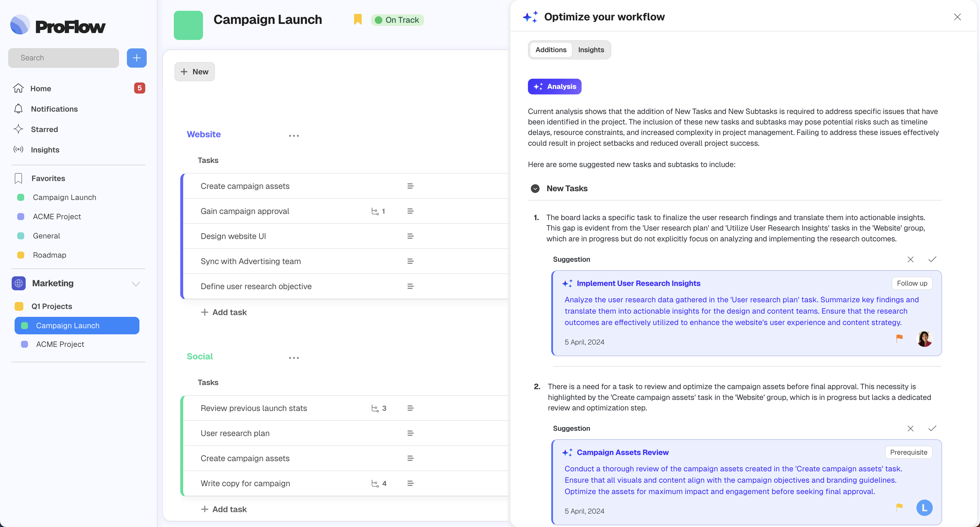Click the New button

click(x=195, y=72)
